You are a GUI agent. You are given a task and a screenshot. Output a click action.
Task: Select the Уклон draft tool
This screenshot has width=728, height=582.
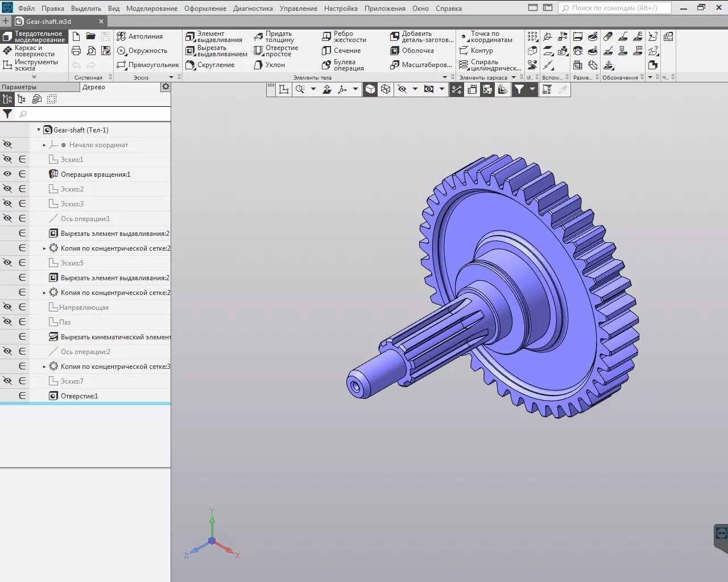pyautogui.click(x=270, y=65)
